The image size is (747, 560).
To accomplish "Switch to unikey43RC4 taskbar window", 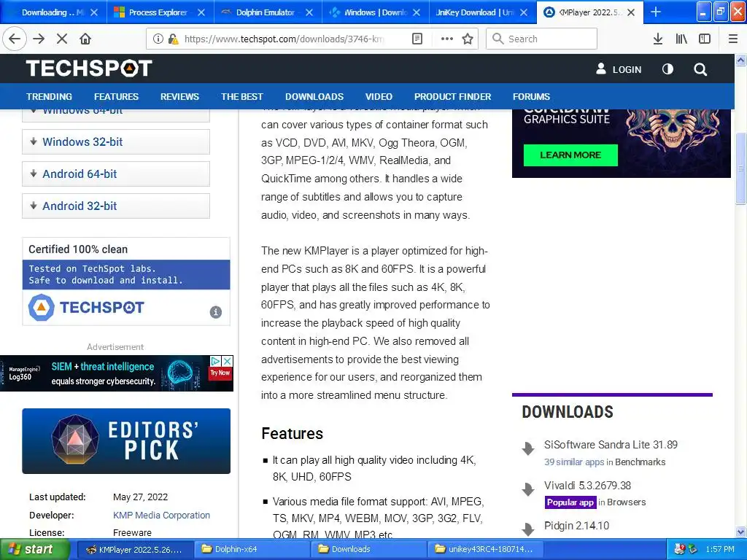I will tap(486, 549).
